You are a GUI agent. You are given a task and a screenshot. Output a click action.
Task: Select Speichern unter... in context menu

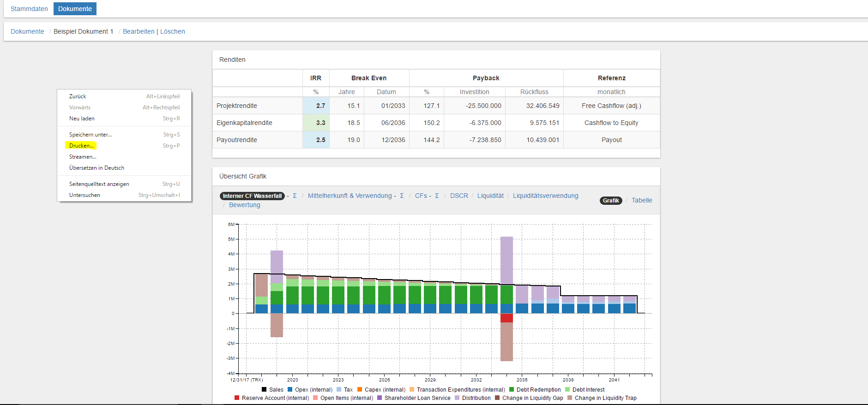click(x=90, y=135)
